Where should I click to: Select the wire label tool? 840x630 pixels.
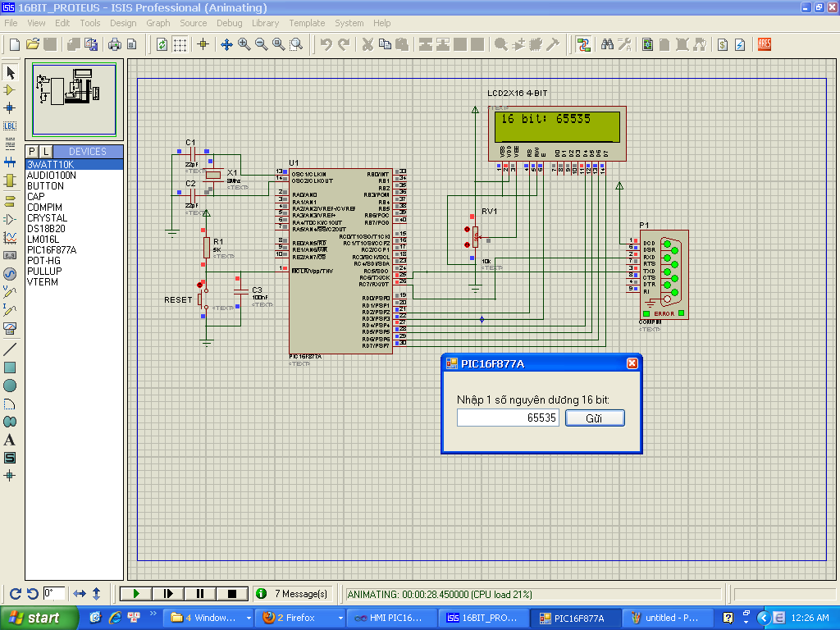coord(10,126)
